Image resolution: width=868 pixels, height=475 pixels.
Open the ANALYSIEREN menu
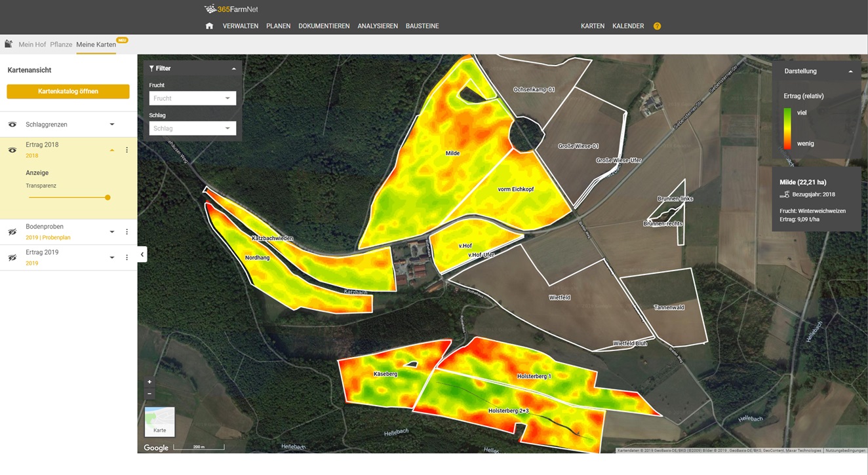378,26
